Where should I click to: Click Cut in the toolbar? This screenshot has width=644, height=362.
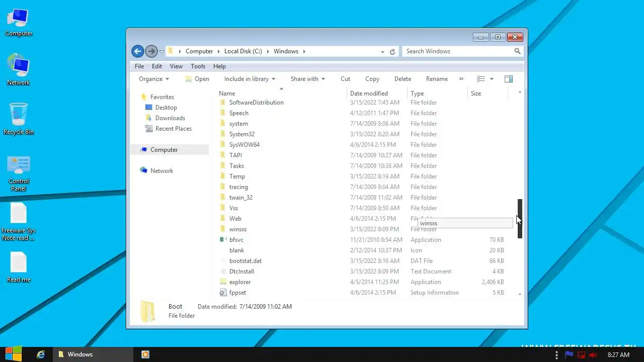[345, 79]
